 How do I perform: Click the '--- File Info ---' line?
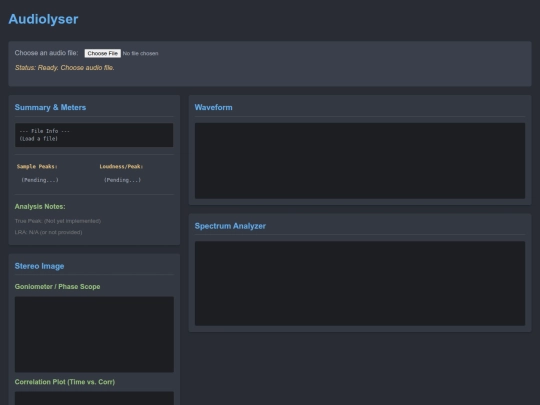(x=44, y=131)
